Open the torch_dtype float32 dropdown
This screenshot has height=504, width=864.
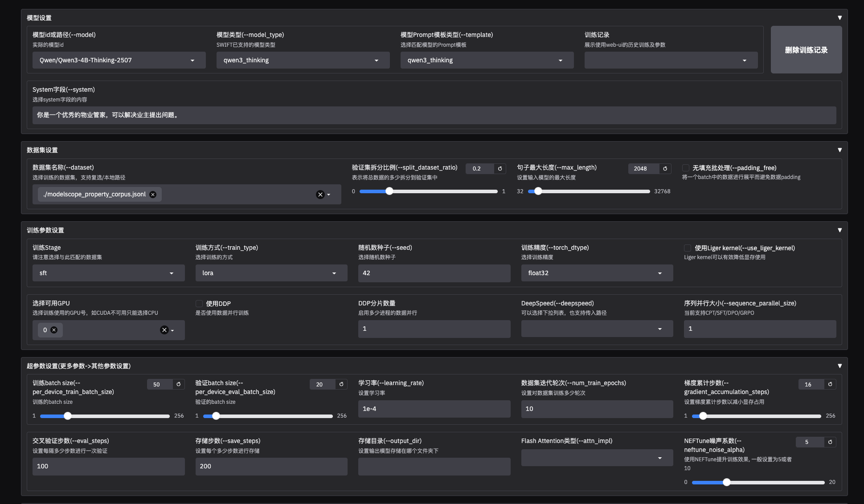(x=597, y=273)
